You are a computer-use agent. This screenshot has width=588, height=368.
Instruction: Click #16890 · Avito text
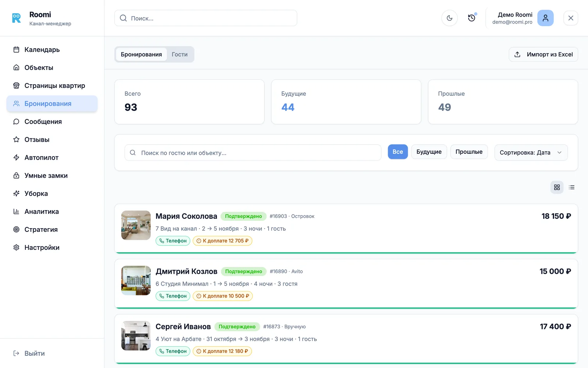pyautogui.click(x=286, y=272)
